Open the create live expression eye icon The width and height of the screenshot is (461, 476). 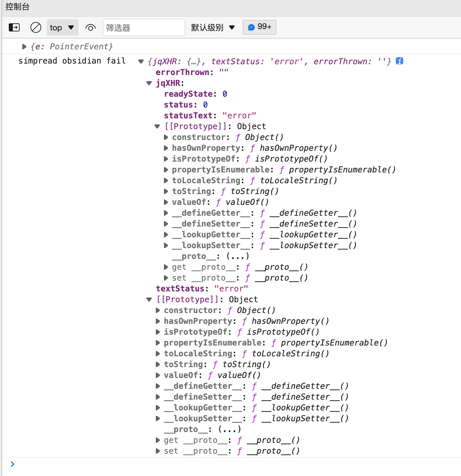click(x=90, y=27)
